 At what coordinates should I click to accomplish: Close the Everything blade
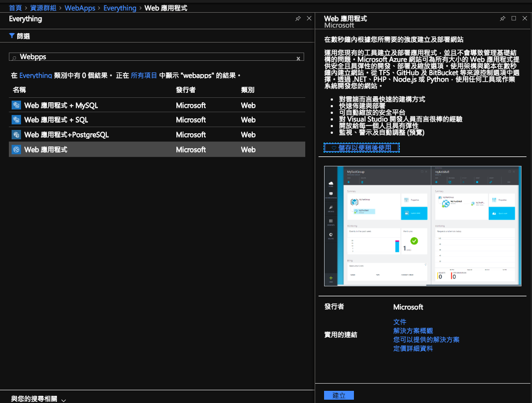(309, 18)
